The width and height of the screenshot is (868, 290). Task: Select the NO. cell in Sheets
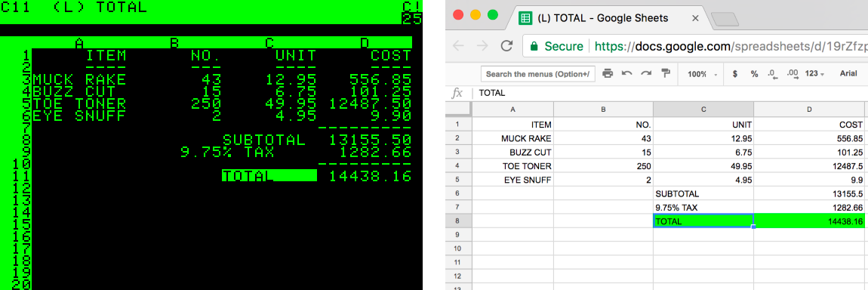pos(603,125)
